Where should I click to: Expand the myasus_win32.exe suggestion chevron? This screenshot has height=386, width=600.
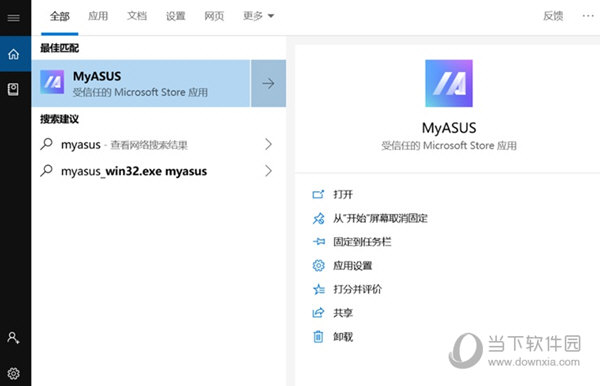pos(268,171)
